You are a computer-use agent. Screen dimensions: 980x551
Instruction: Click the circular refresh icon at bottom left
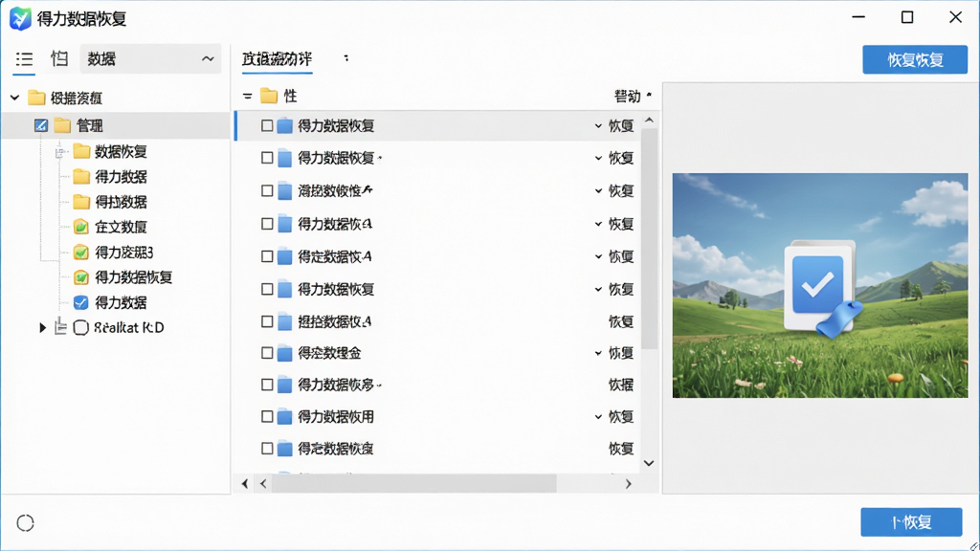(x=25, y=523)
